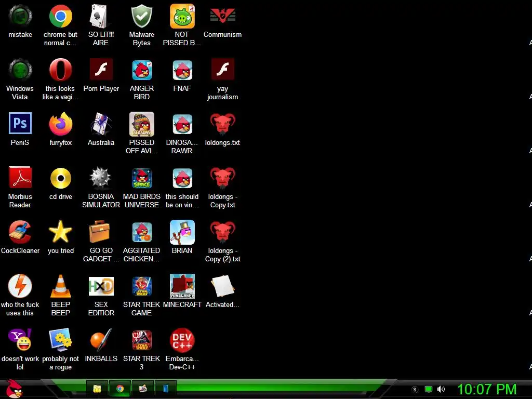Select the 'Activated...' paper icon
Viewport: 532px width, 399px height.
(222, 286)
